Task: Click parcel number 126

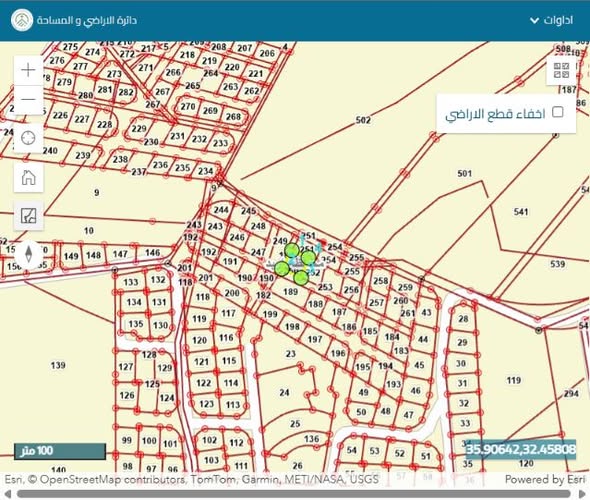Action: pos(127,395)
